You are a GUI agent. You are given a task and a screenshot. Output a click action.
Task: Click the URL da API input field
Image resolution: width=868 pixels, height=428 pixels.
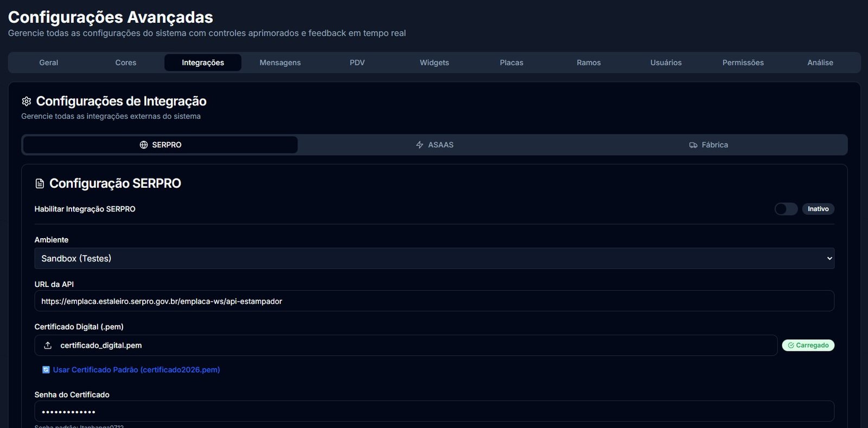click(434, 301)
